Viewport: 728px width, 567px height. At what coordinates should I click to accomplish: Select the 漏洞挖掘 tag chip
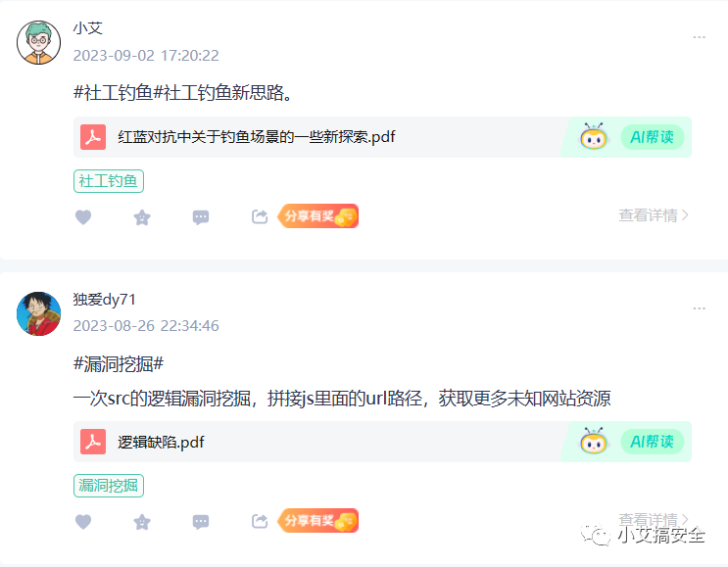coord(109,486)
